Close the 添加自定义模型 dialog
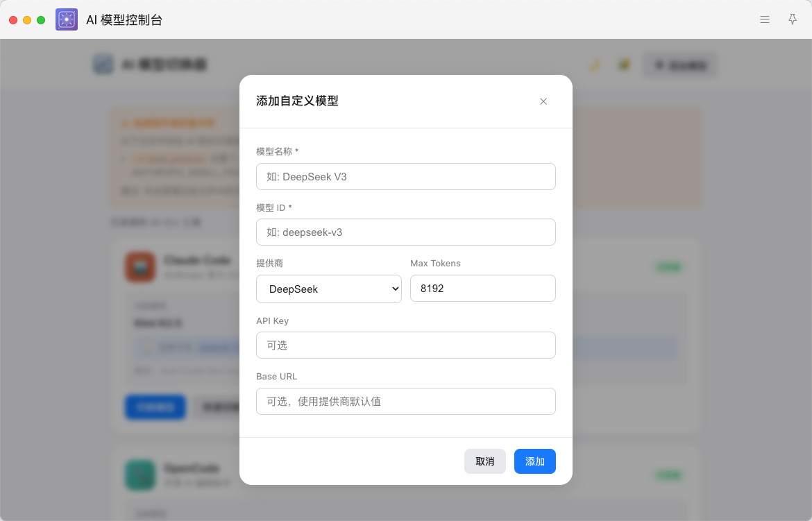The width and height of the screenshot is (812, 521). click(x=543, y=101)
